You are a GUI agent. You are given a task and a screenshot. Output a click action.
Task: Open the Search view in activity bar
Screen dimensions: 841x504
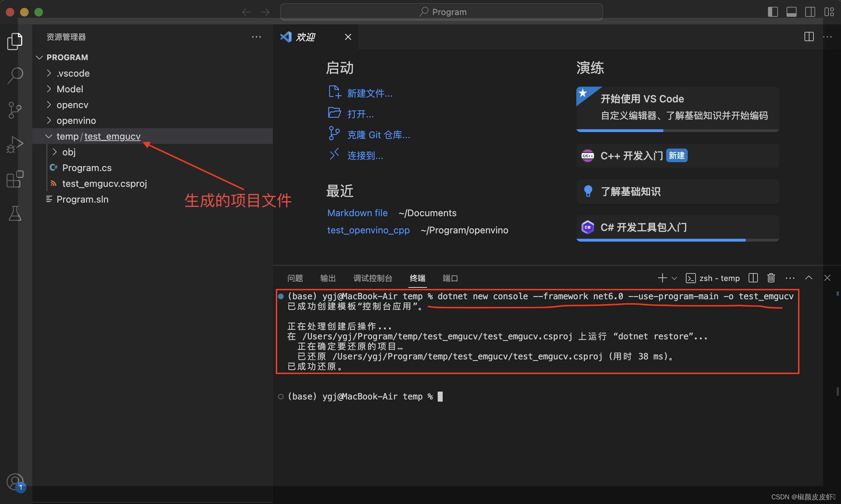pyautogui.click(x=15, y=75)
